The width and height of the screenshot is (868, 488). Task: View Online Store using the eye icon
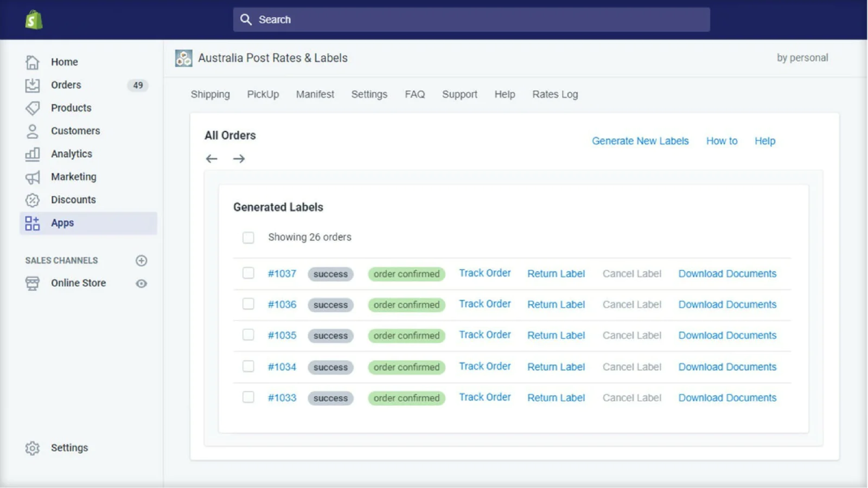click(x=141, y=284)
